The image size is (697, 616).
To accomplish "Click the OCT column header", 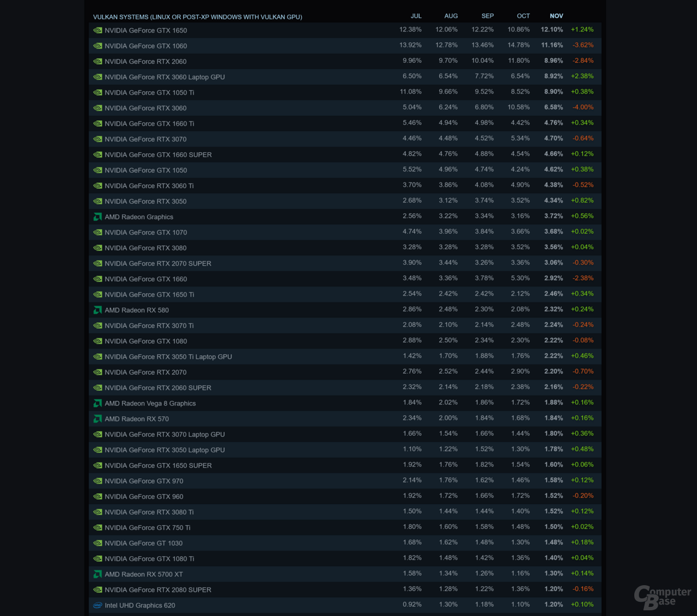I will point(523,16).
